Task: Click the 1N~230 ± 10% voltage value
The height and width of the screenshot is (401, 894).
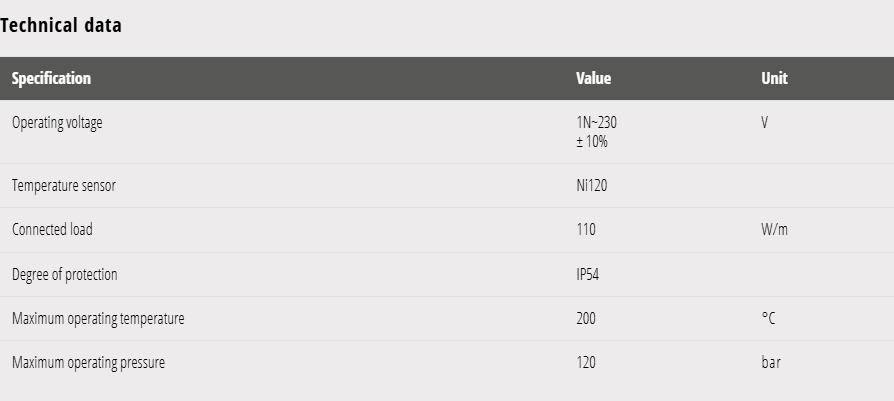Action: tap(596, 132)
